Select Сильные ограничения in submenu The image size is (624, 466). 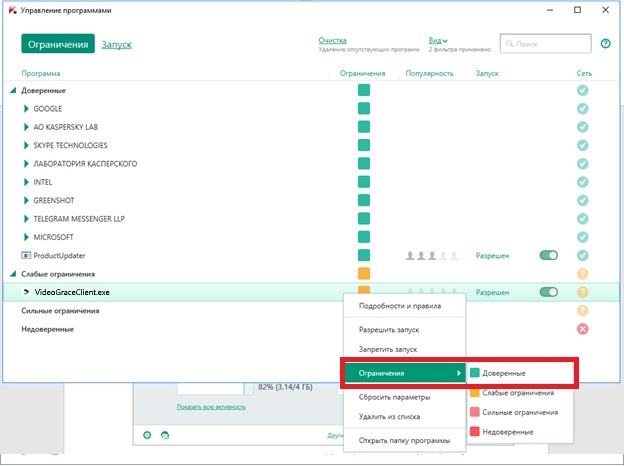pyautogui.click(x=520, y=412)
